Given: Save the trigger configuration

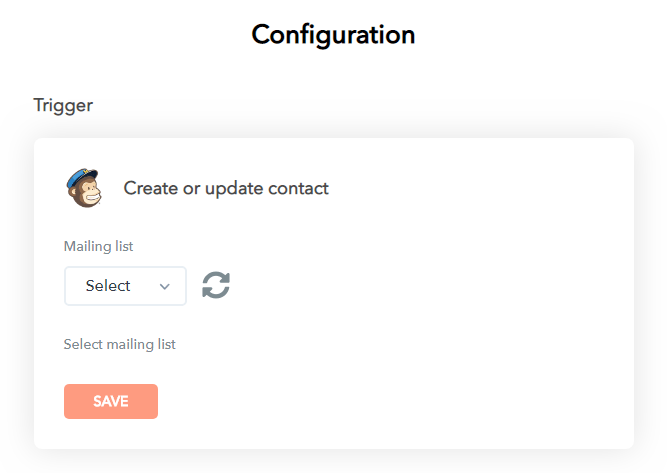Looking at the screenshot, I should [x=111, y=401].
